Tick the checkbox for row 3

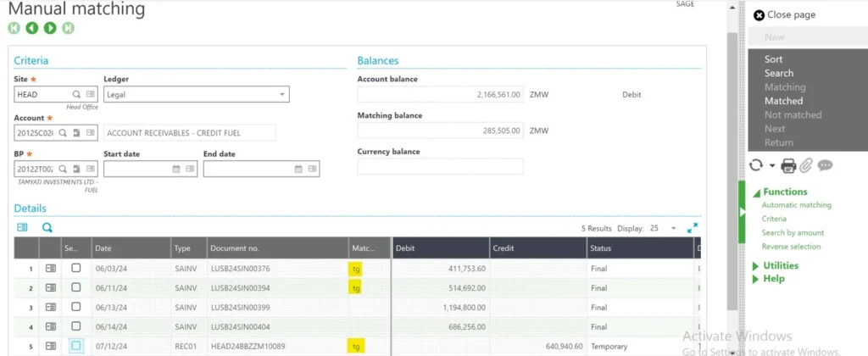(76, 307)
